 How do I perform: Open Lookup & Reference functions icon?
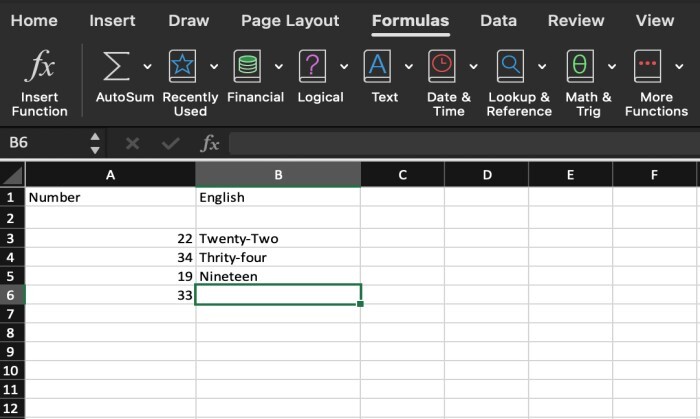pos(511,67)
